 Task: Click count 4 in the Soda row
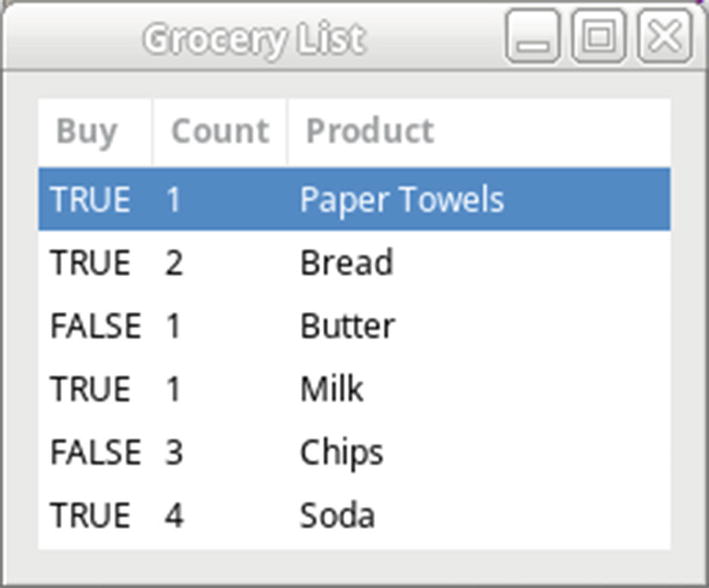[174, 515]
